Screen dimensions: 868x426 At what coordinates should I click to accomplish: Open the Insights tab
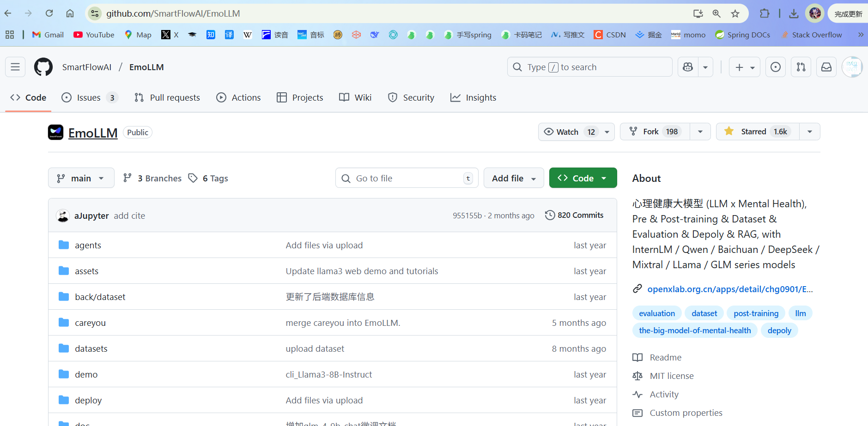473,97
